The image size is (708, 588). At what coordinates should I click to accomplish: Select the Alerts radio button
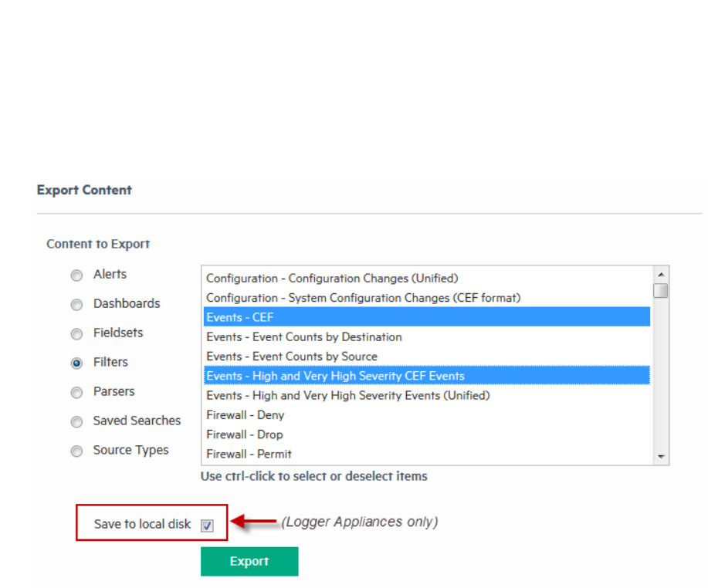click(76, 275)
